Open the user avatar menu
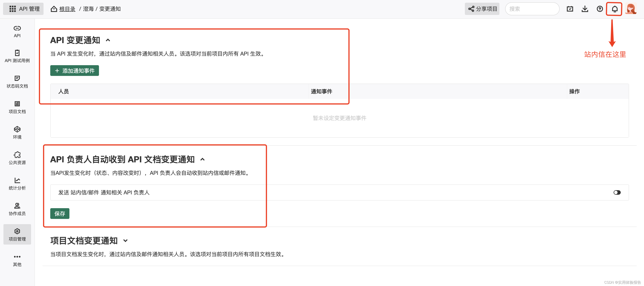The width and height of the screenshot is (644, 286). (631, 9)
